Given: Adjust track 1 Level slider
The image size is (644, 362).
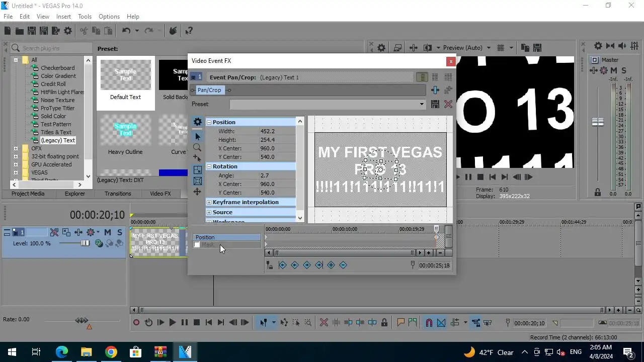Looking at the screenshot, I should pos(85,243).
